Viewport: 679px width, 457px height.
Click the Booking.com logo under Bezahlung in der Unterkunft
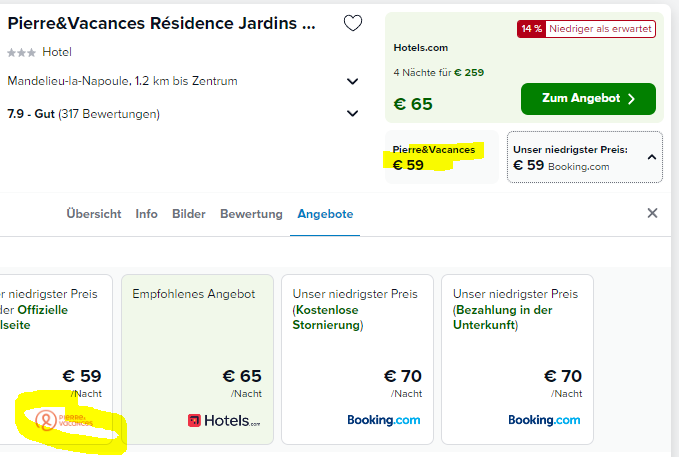[544, 420]
